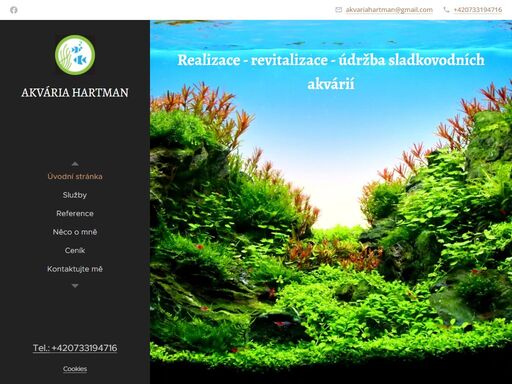Click the phone handset icon

(x=446, y=10)
